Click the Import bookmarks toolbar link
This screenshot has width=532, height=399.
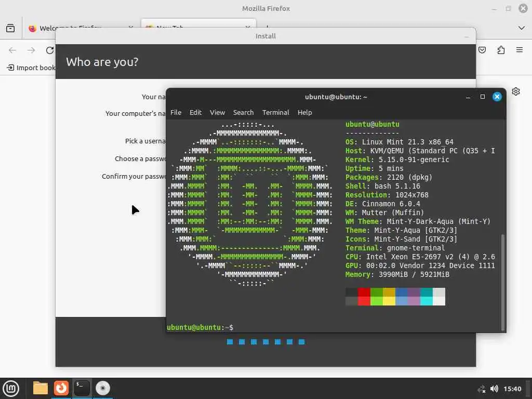31,68
